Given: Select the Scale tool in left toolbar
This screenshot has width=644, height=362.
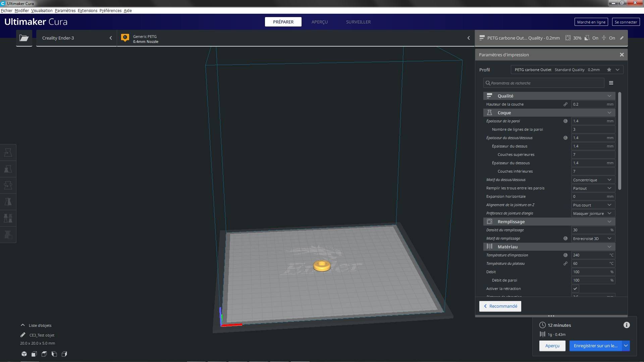Looking at the screenshot, I should pos(8,169).
